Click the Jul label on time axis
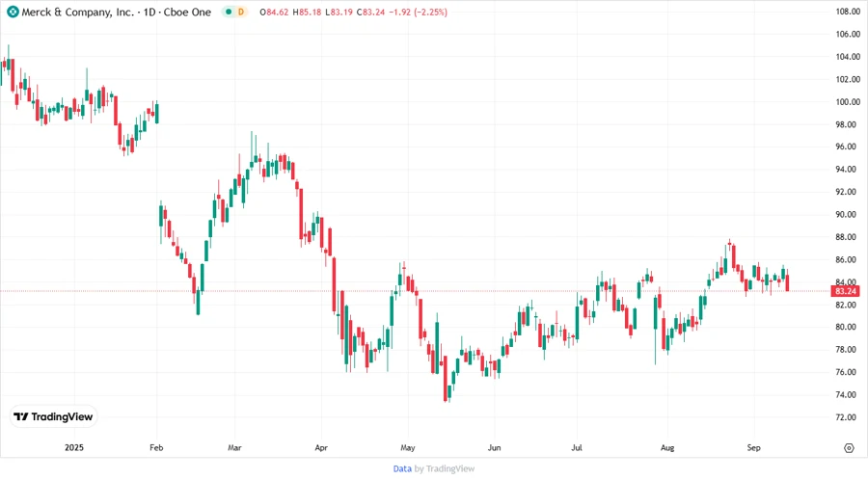The width and height of the screenshot is (868, 480). 577,447
